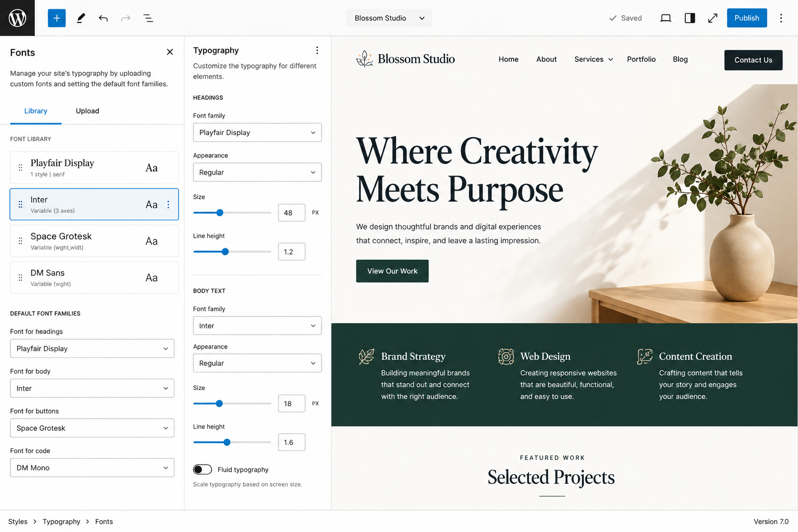This screenshot has height=532, width=798.
Task: Open the Headings appearance dropdown
Action: pos(257,172)
